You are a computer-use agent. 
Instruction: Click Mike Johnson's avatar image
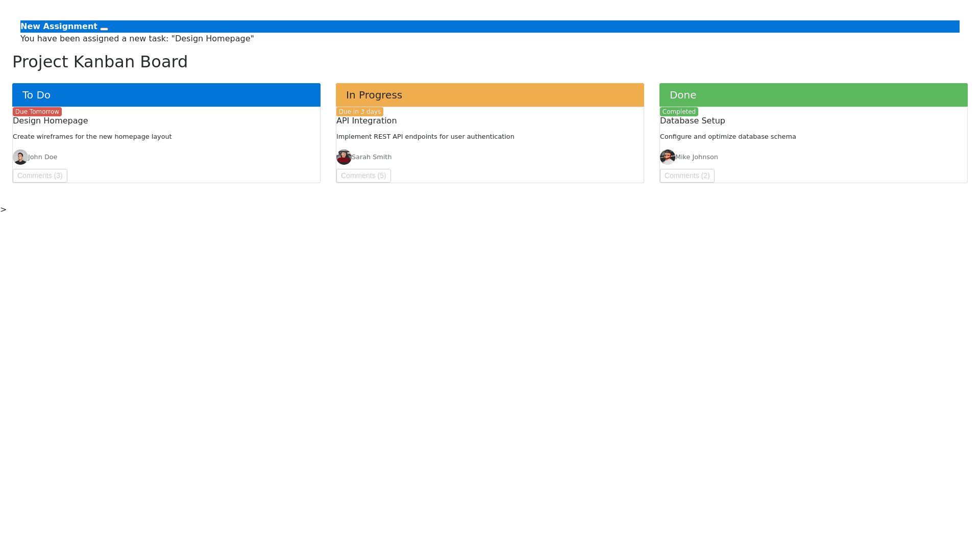coord(668,157)
